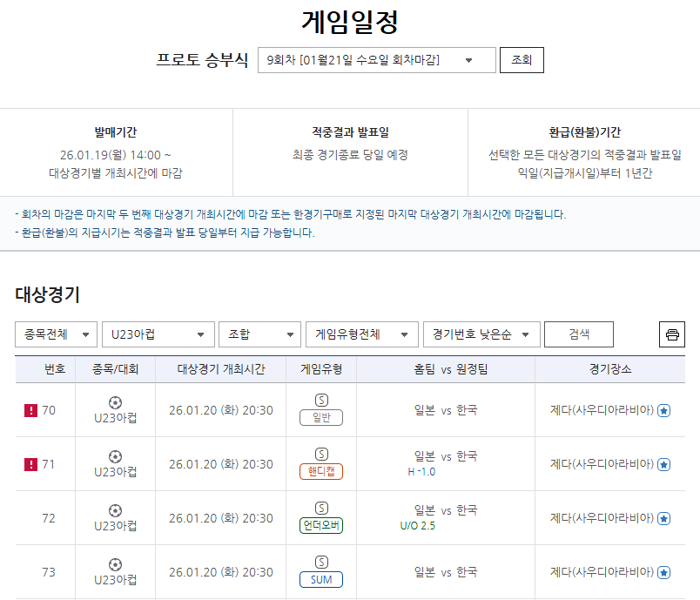Screen dimensions: 700x600
Task: Click the soccer ball icon for game 72
Action: [x=114, y=509]
